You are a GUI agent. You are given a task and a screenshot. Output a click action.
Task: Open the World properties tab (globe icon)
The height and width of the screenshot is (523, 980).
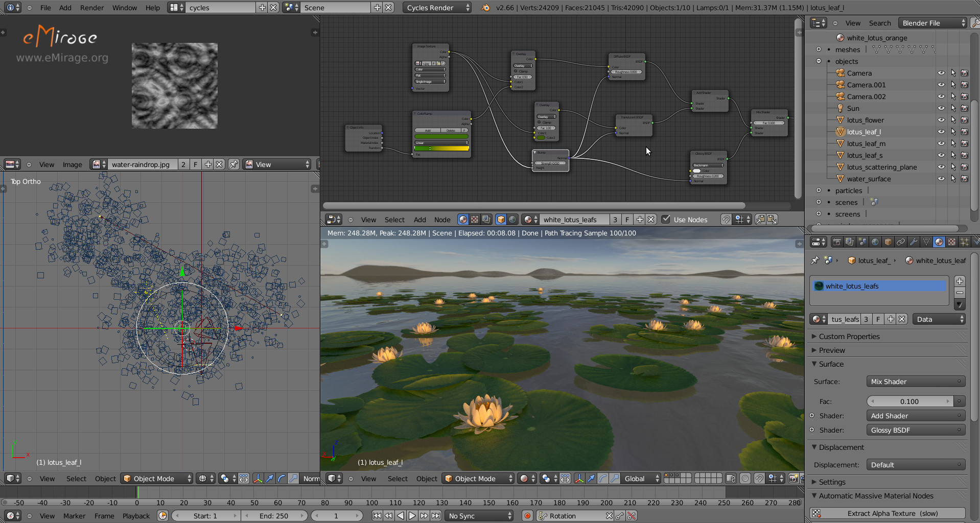(875, 242)
